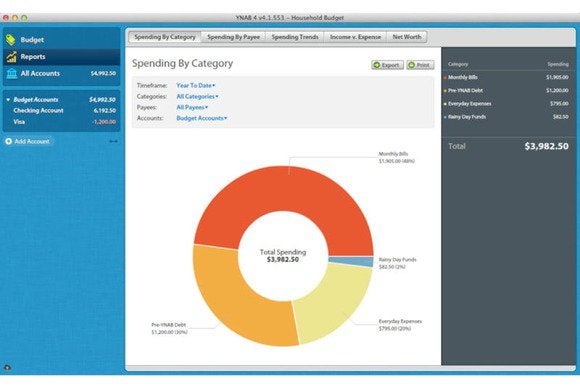This screenshot has width=580, height=388.
Task: Open the All Payees dropdown
Action: click(x=192, y=107)
